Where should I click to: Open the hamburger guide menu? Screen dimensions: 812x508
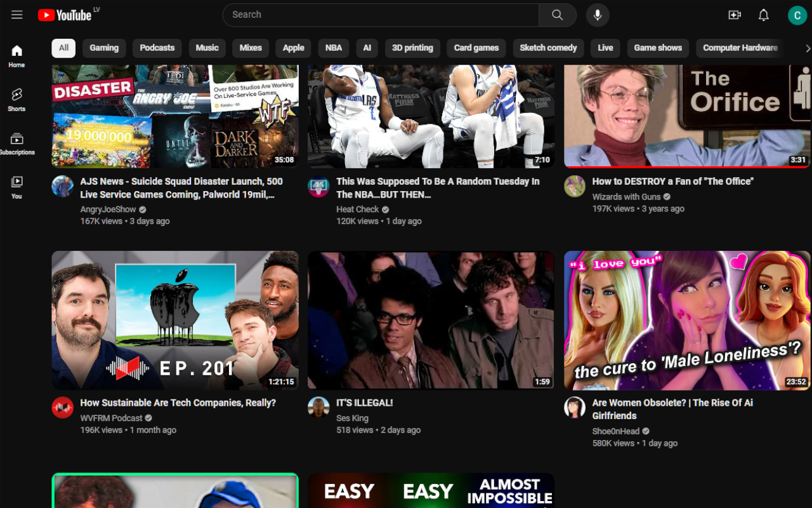point(17,15)
